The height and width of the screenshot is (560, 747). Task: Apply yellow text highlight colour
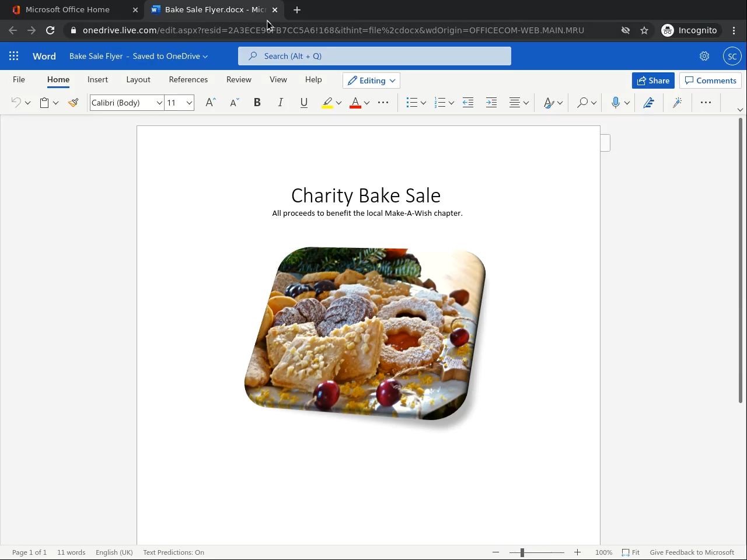[327, 103]
